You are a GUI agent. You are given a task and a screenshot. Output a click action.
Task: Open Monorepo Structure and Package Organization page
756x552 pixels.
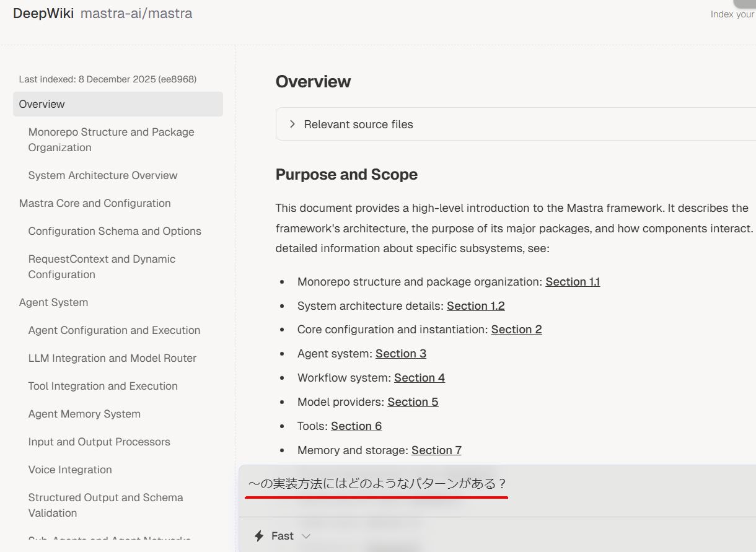pos(112,139)
